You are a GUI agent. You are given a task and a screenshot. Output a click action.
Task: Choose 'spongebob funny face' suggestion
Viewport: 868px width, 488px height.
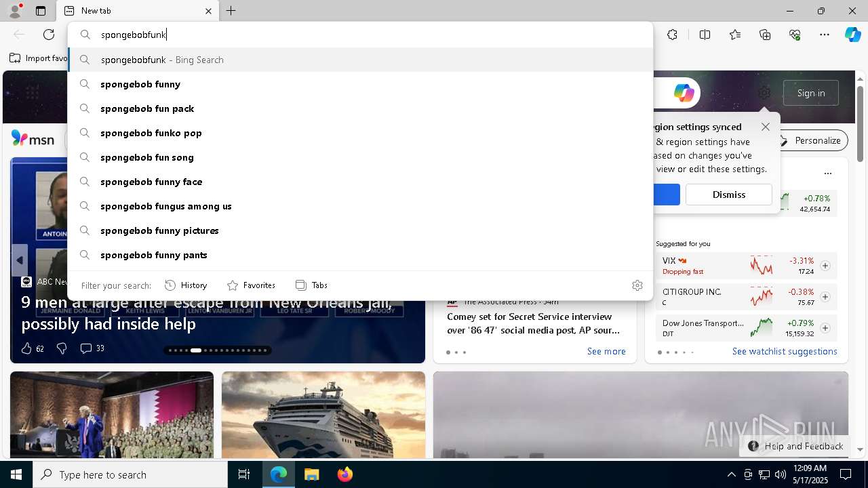pos(360,182)
